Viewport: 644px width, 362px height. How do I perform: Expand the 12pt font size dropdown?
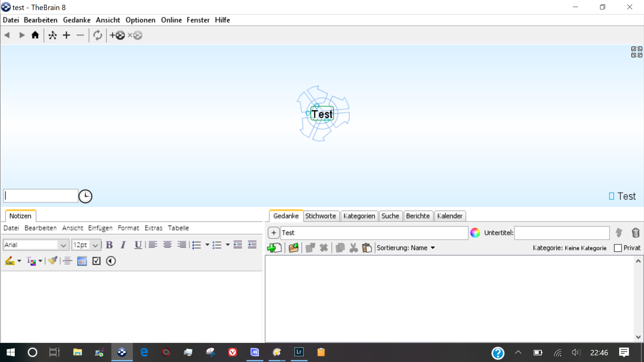tap(95, 245)
